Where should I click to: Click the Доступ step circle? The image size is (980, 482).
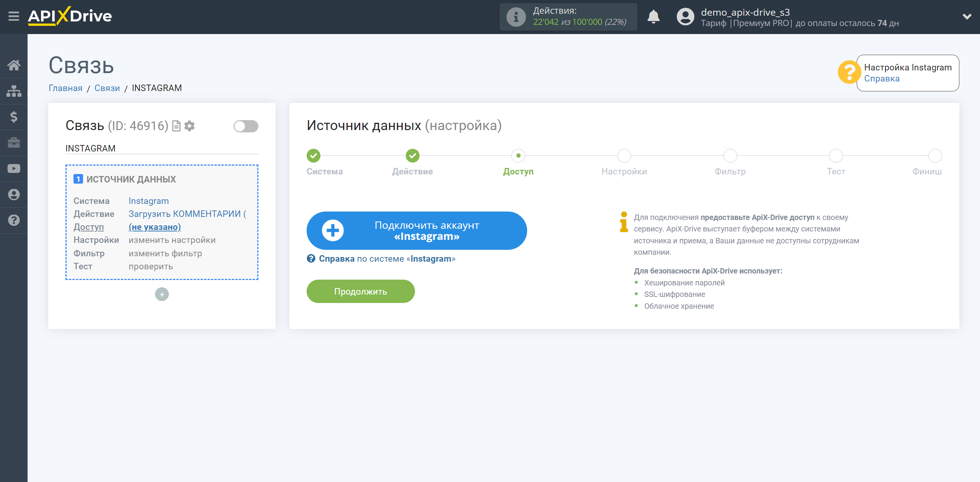coord(518,156)
